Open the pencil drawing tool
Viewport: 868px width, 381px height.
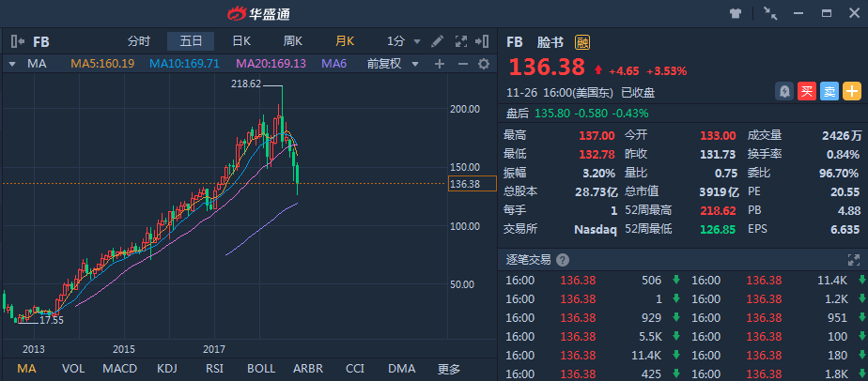(438, 41)
